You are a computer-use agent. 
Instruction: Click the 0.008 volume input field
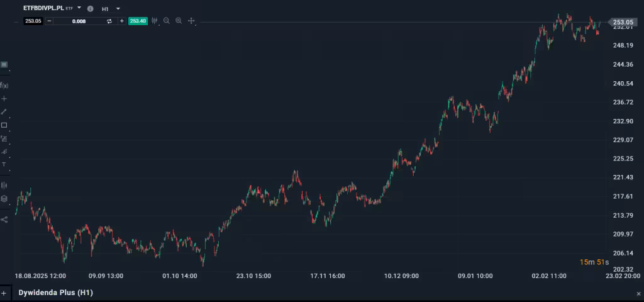79,21
